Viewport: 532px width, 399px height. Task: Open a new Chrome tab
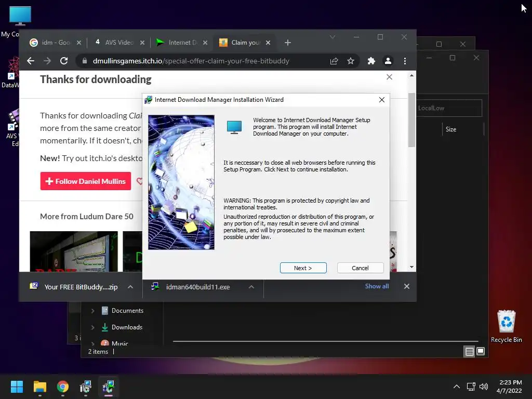288,43
